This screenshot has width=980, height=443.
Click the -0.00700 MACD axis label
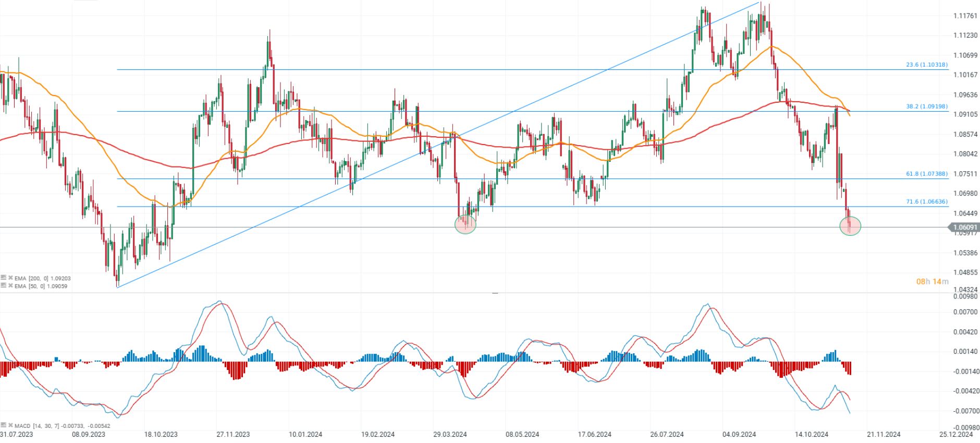point(965,411)
